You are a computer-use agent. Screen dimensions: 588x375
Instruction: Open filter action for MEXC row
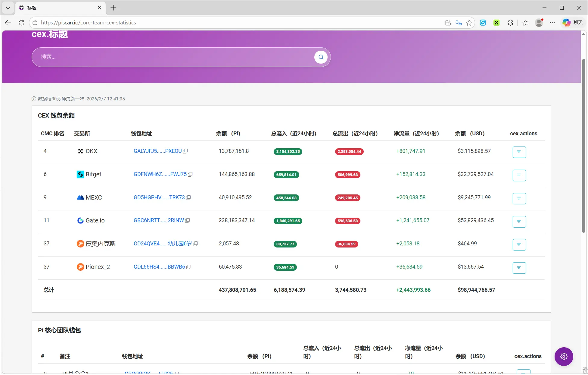519,198
